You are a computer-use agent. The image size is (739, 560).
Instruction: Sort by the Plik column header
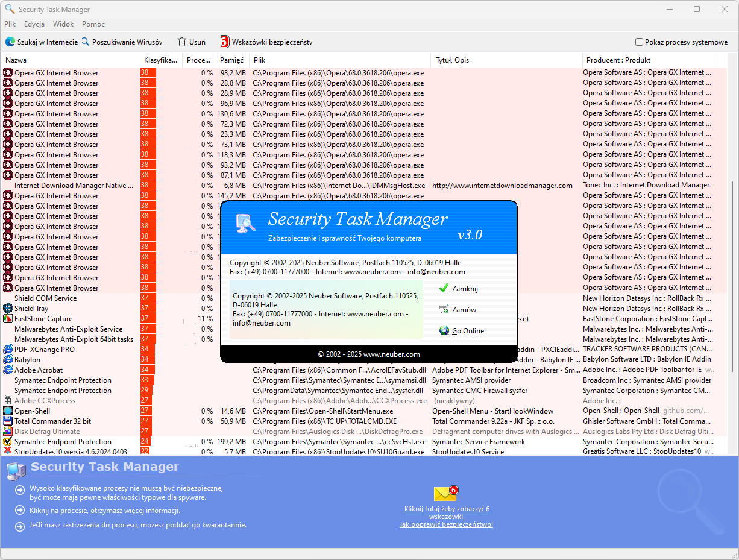pyautogui.click(x=340, y=60)
